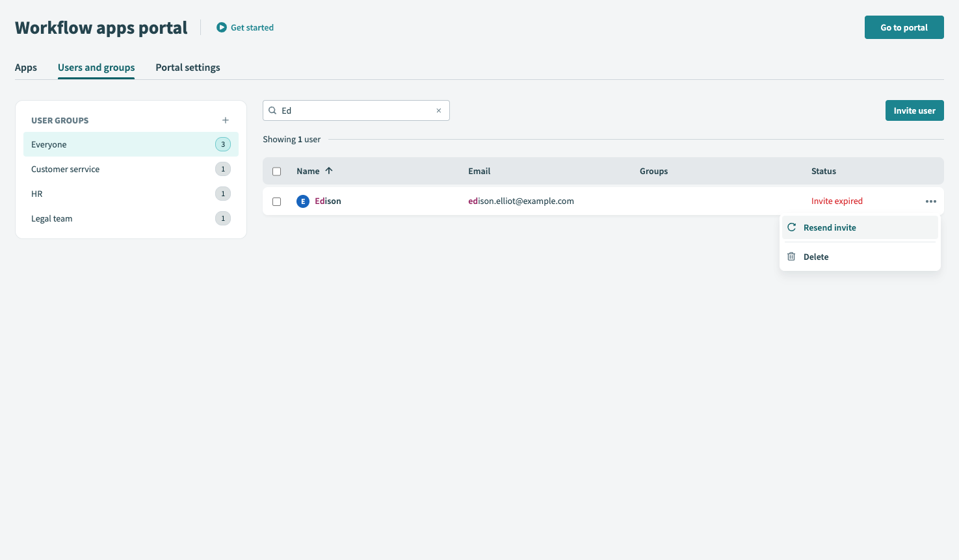Click the Get started play icon

pyautogui.click(x=222, y=27)
